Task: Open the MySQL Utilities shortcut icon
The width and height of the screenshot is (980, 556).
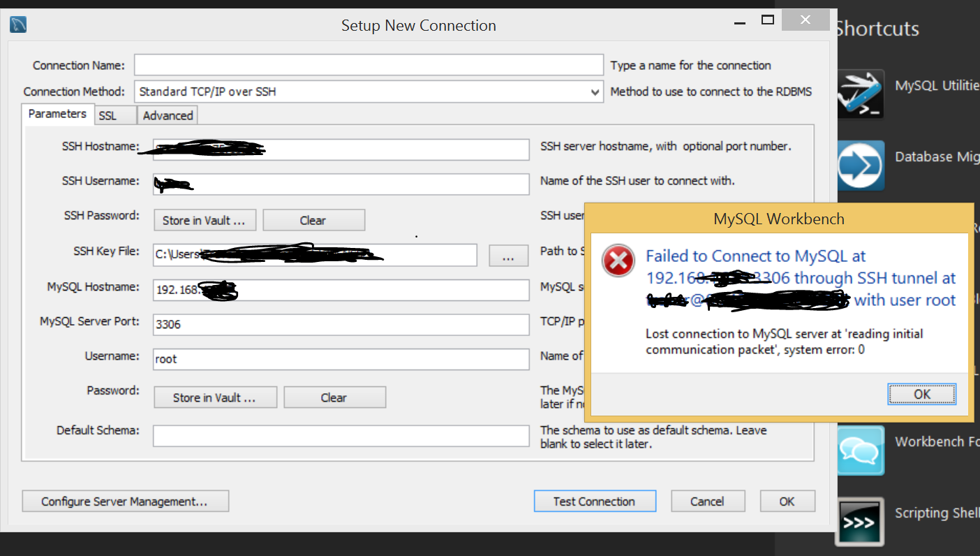Action: pyautogui.click(x=861, y=94)
